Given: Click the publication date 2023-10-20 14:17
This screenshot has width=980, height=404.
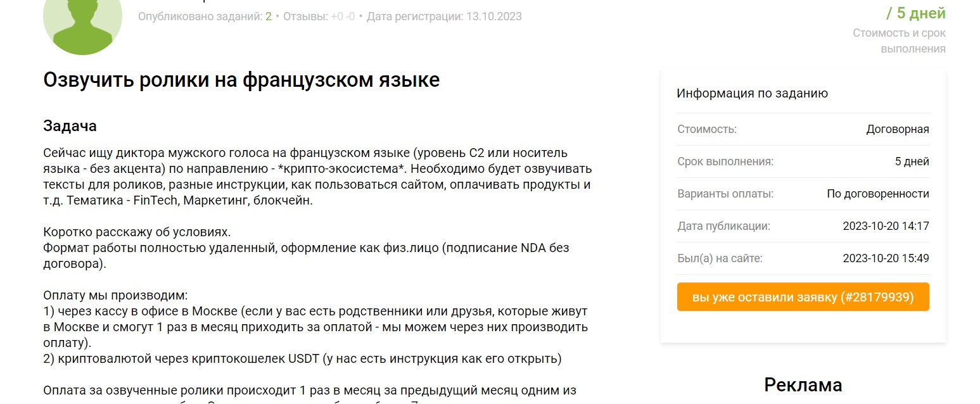Looking at the screenshot, I should [886, 226].
